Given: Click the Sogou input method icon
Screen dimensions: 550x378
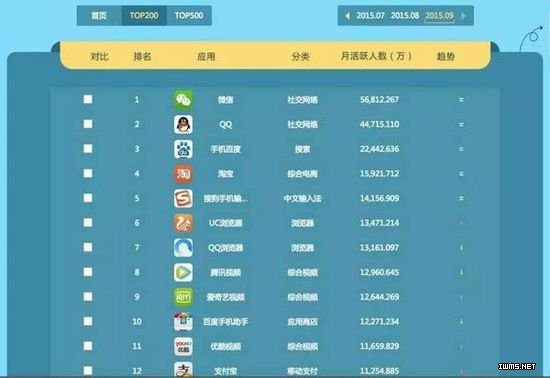Looking at the screenshot, I should (183, 198).
